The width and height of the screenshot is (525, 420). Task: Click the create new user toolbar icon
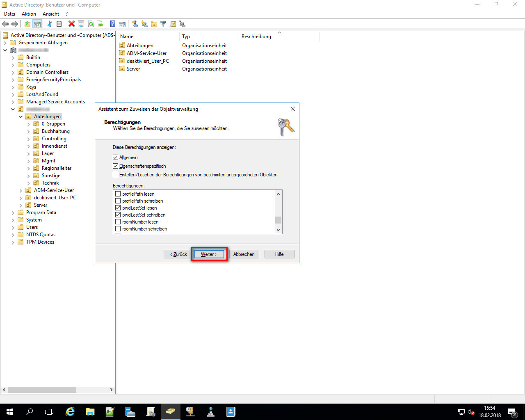[x=135, y=24]
